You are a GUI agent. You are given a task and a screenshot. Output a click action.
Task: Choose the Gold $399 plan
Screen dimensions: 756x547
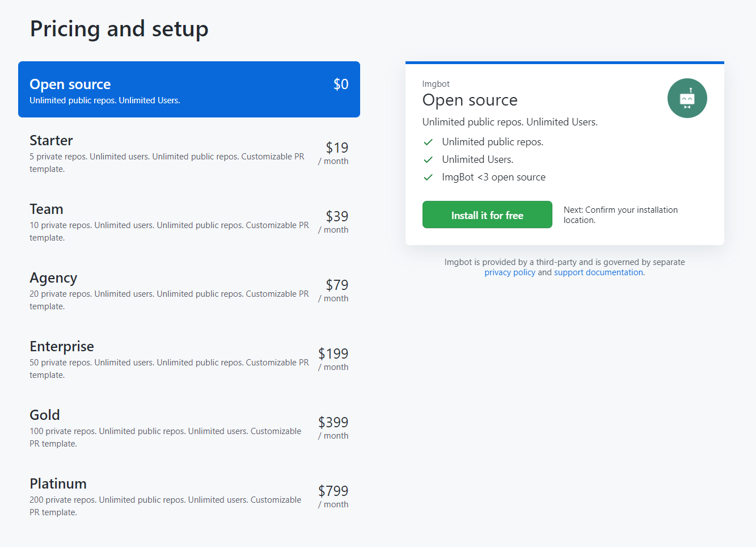pyautogui.click(x=189, y=428)
